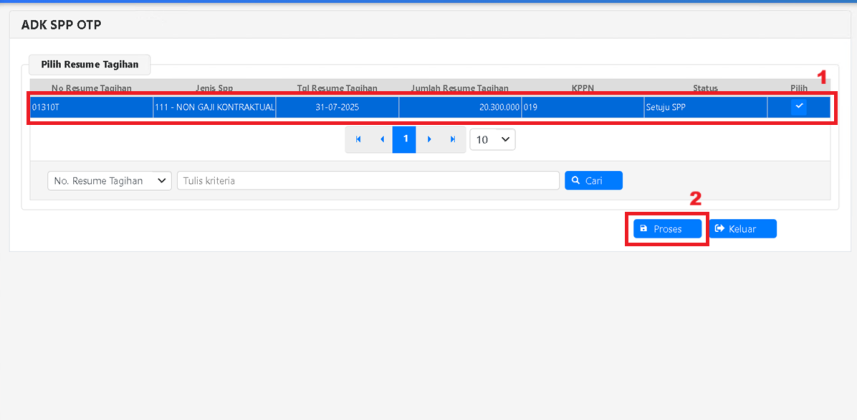
Task: Open the rows-per-page dropdown showing 10
Action: tap(492, 140)
